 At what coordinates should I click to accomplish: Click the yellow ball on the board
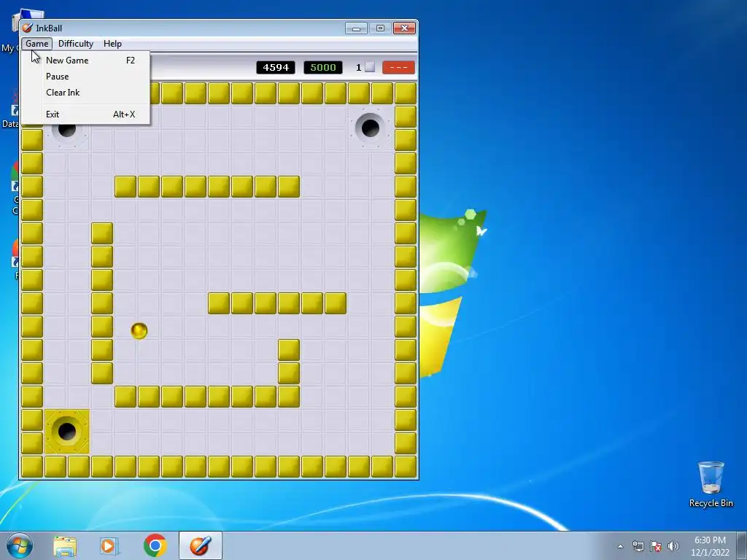[139, 330]
